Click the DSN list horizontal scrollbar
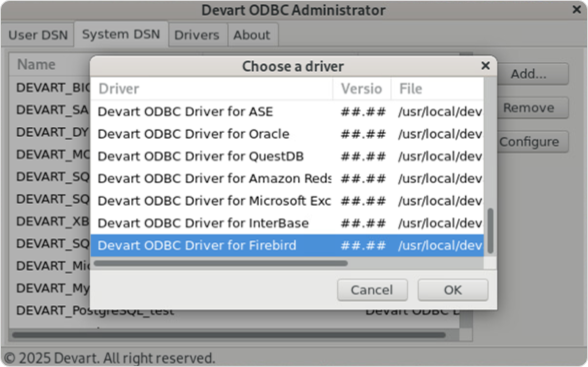The image size is (588, 367). pyautogui.click(x=229, y=335)
